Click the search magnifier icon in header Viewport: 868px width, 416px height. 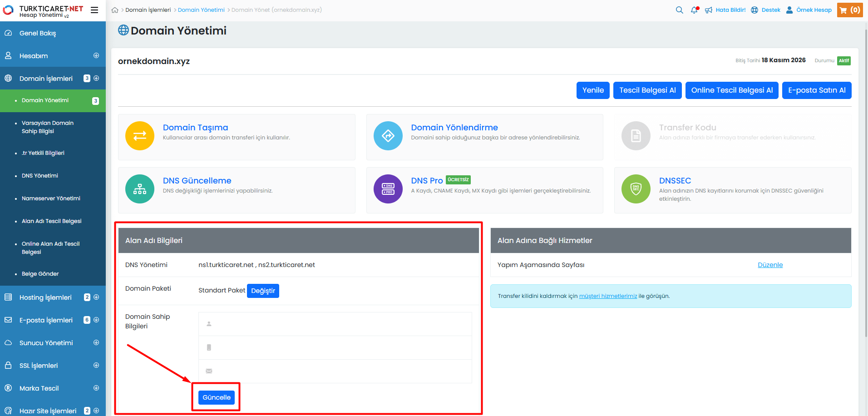coord(679,10)
